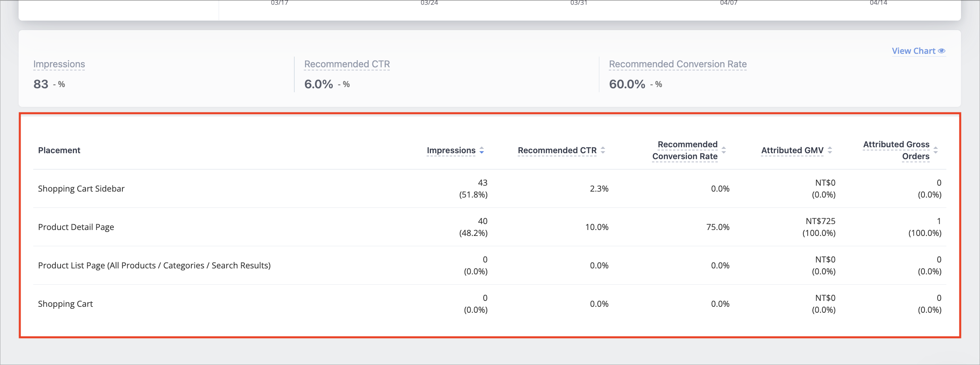The width and height of the screenshot is (980, 365).
Task: Click the Recommended Conversion Rate summary label
Action: click(678, 64)
